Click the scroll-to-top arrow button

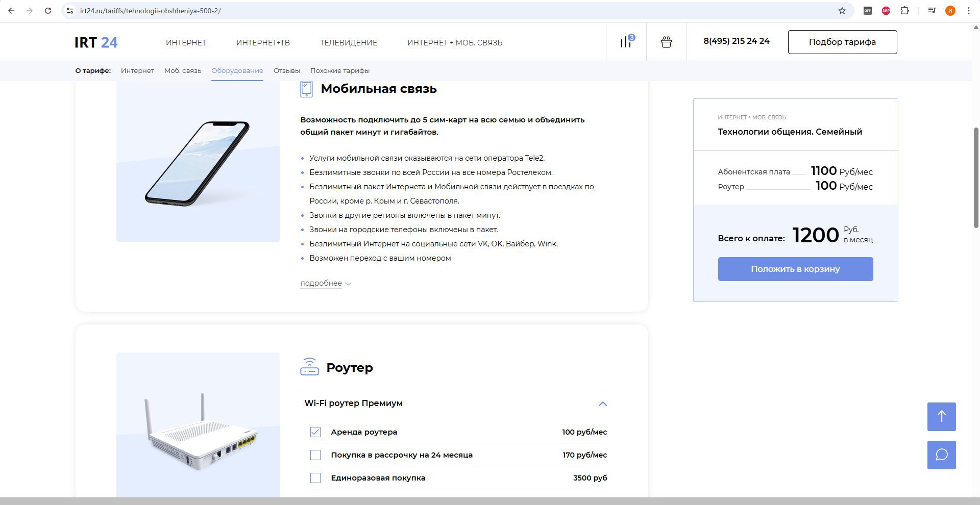[941, 416]
